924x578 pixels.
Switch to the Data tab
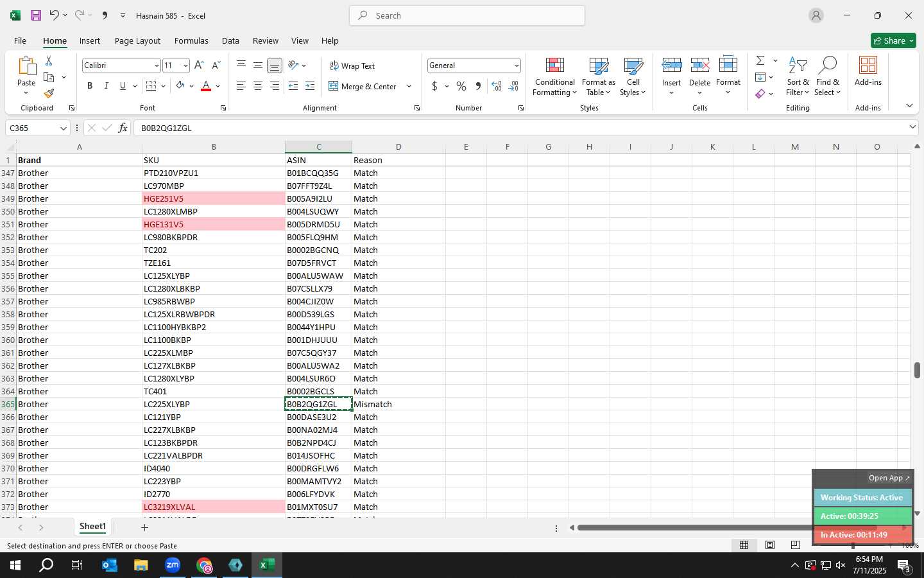tap(230, 40)
